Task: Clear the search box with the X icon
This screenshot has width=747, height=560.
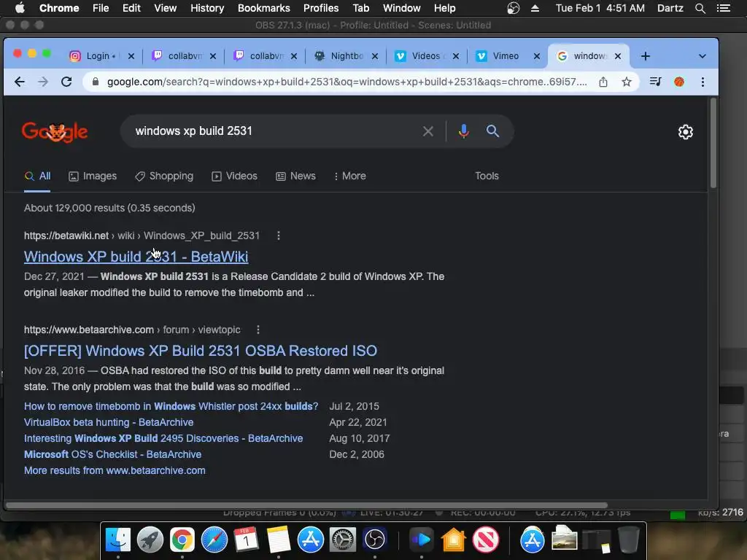Action: coord(427,131)
